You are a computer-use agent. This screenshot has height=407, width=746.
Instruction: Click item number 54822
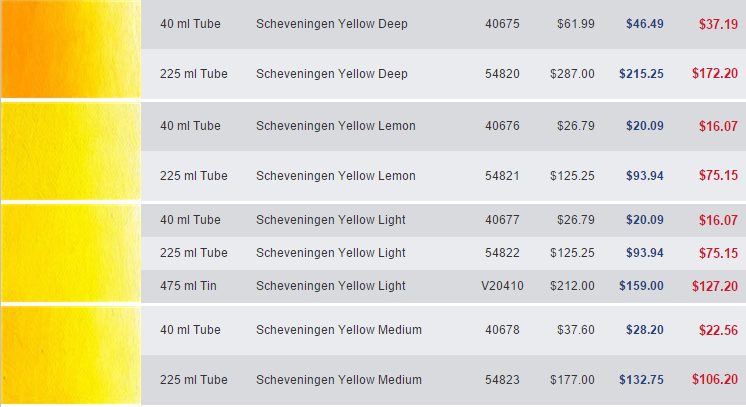(502, 253)
